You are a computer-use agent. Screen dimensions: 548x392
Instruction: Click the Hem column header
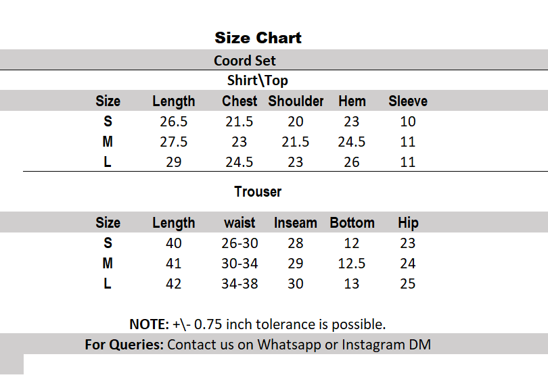(x=352, y=101)
